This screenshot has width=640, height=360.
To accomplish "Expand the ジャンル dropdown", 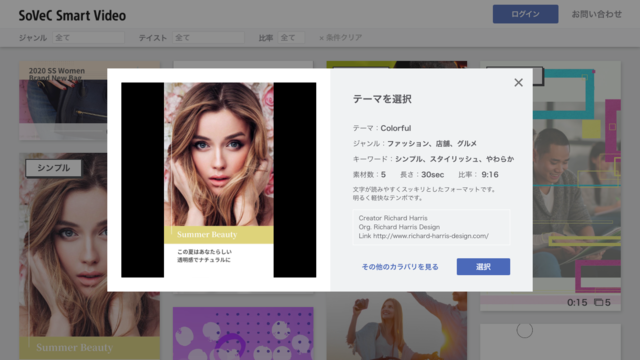I will coord(89,38).
